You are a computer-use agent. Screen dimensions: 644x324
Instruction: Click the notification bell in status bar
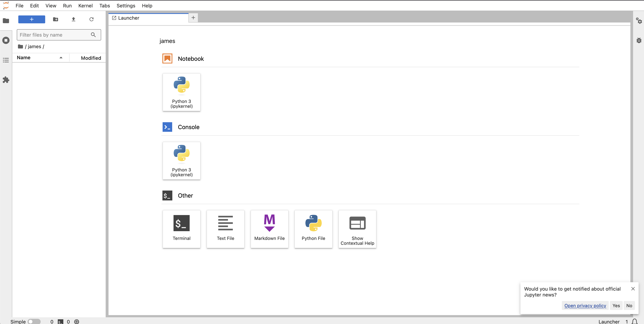[634, 321]
